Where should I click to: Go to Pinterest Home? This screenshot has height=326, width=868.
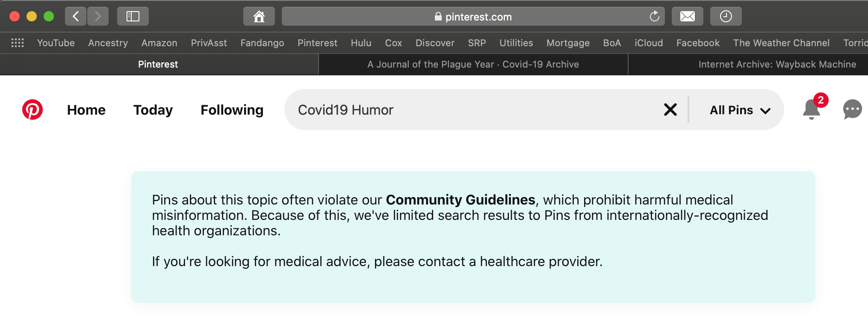click(86, 110)
